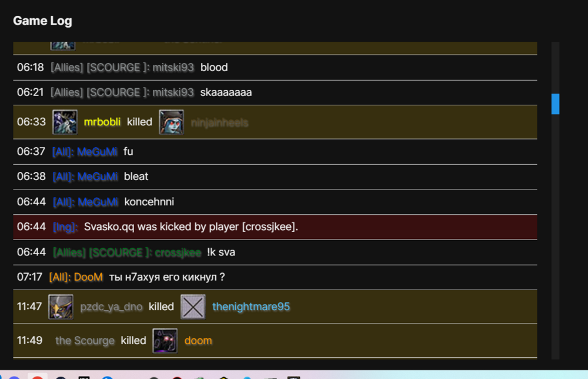Click mitski93's name in the blood message

(173, 67)
